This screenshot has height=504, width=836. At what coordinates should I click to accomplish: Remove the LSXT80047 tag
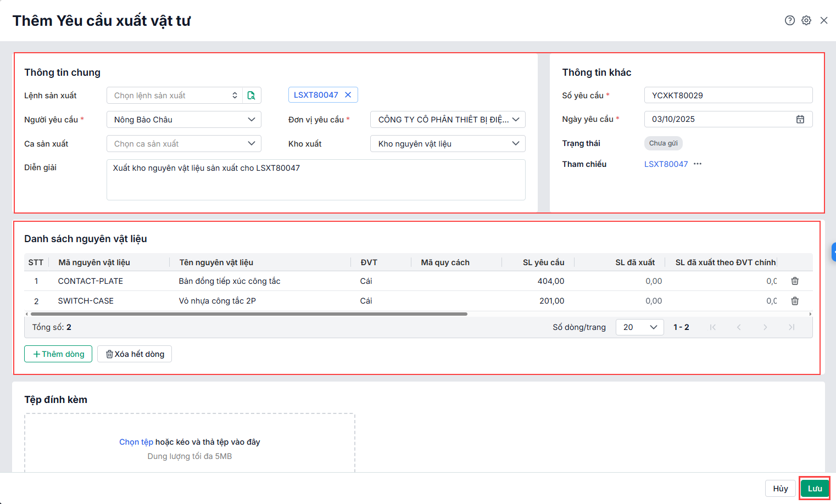[x=348, y=95]
